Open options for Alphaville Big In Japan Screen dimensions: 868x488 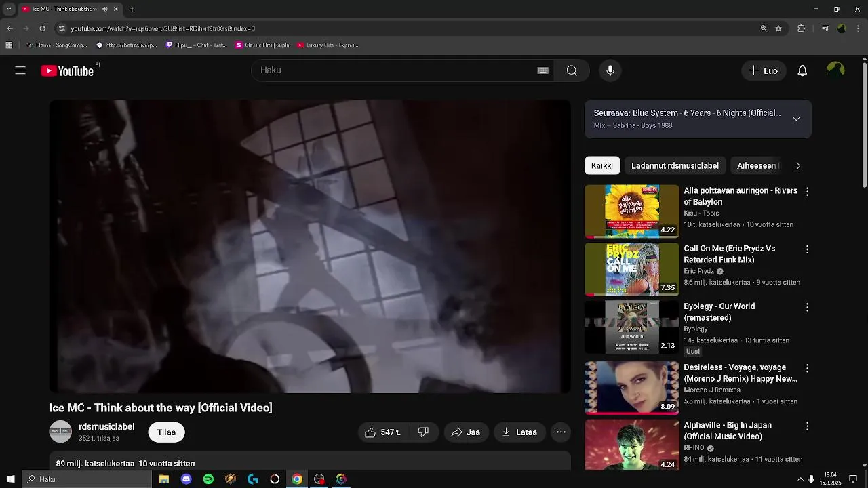807,426
